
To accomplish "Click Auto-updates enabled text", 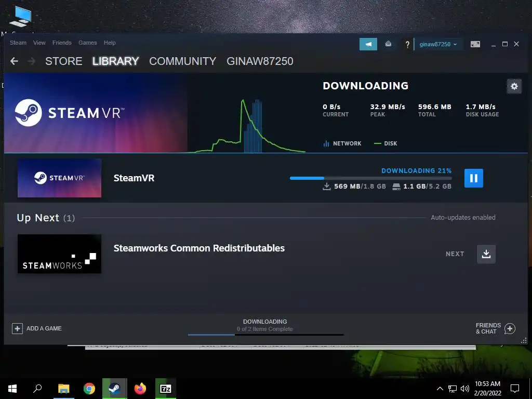I will [x=463, y=218].
